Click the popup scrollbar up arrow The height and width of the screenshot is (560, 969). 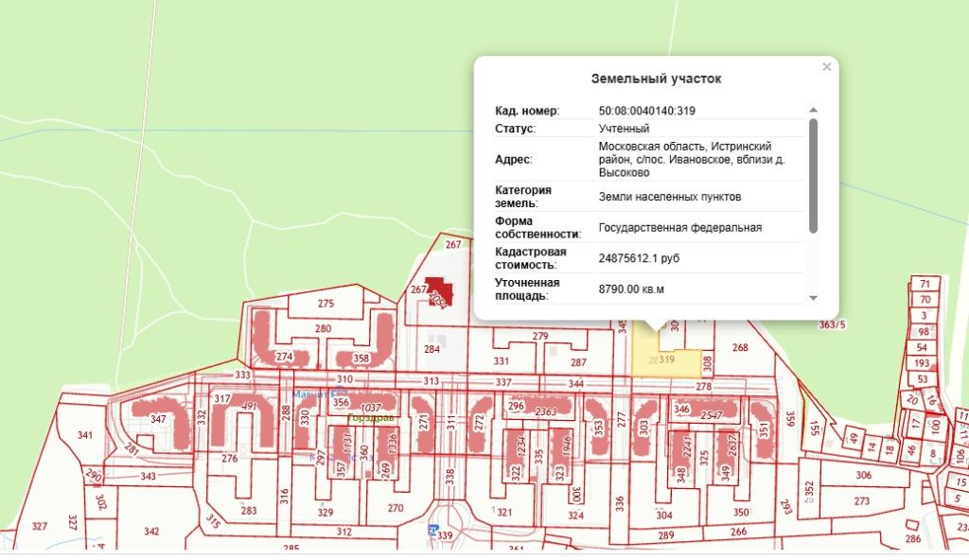[x=813, y=111]
